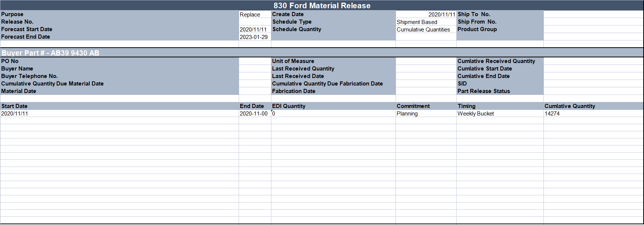Click the empty Unit of Measure value cell
The height and width of the screenshot is (225, 644).
point(426,61)
